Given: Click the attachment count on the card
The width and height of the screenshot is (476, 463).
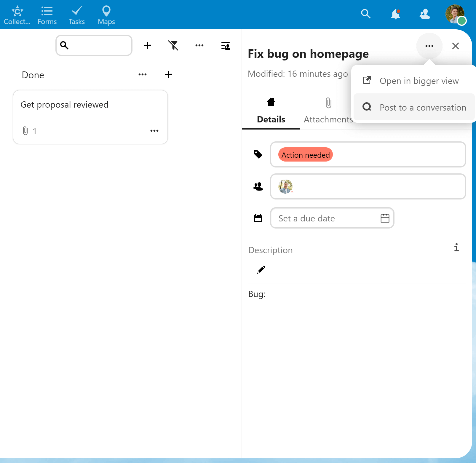Looking at the screenshot, I should pos(30,131).
